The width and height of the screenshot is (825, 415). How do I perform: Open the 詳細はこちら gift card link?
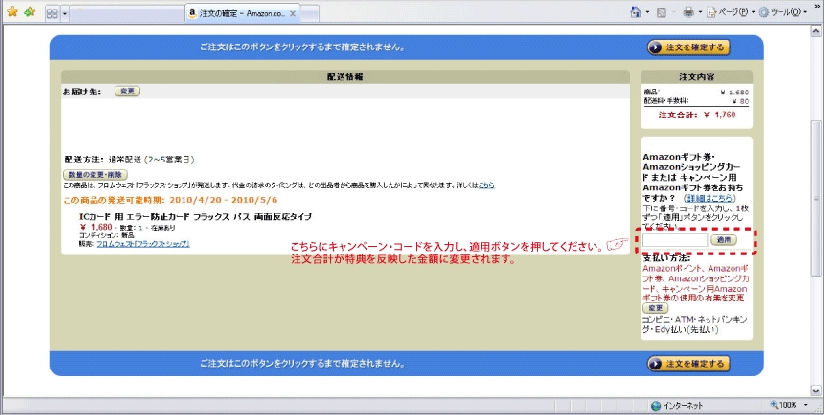(709, 198)
